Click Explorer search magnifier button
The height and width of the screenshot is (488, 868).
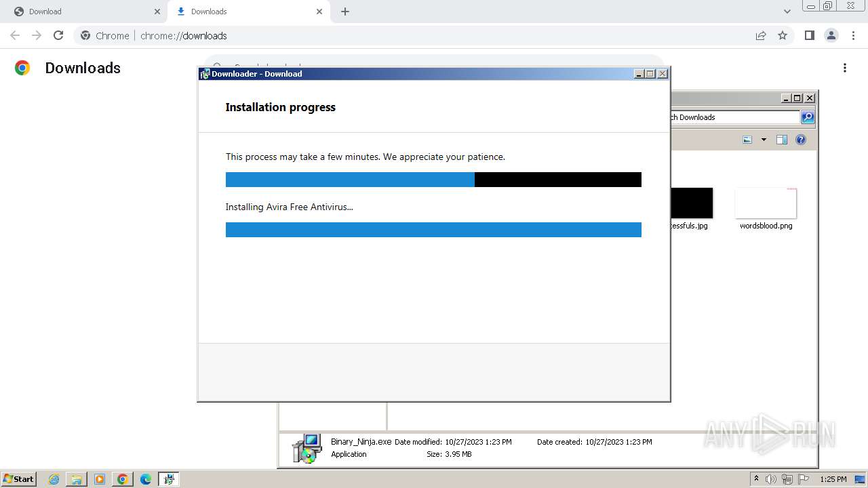[x=808, y=117]
